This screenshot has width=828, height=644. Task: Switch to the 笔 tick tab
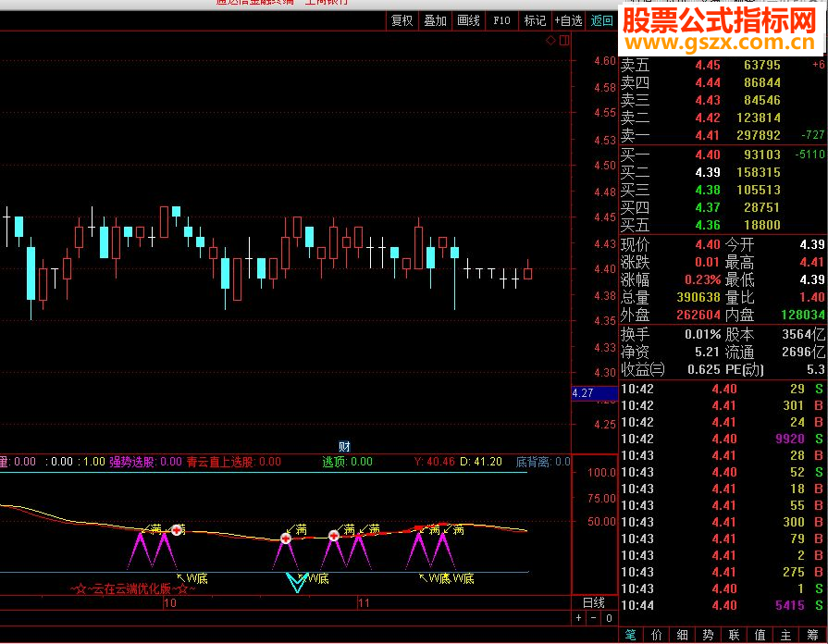631,635
